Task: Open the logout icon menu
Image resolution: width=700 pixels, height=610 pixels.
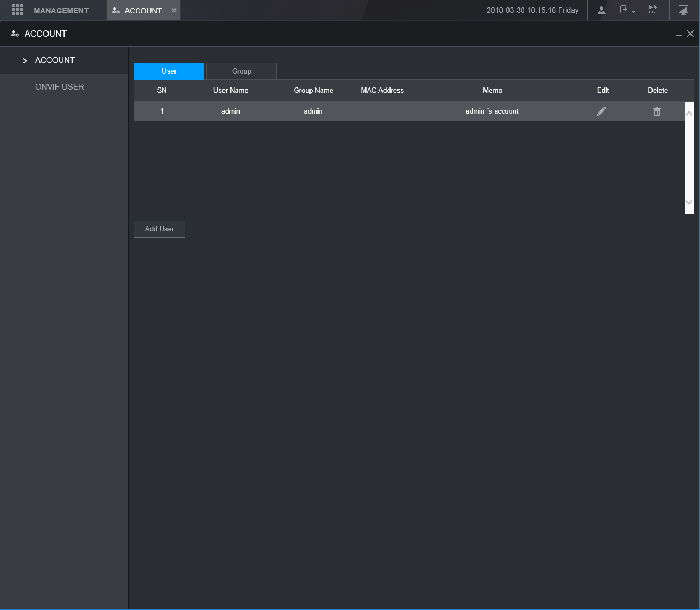Action: click(623, 10)
